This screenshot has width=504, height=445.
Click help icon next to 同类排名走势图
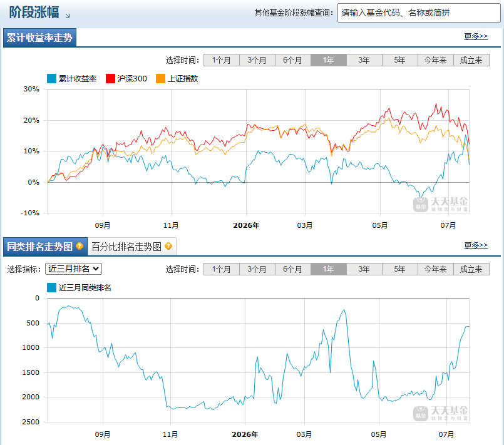pos(80,246)
